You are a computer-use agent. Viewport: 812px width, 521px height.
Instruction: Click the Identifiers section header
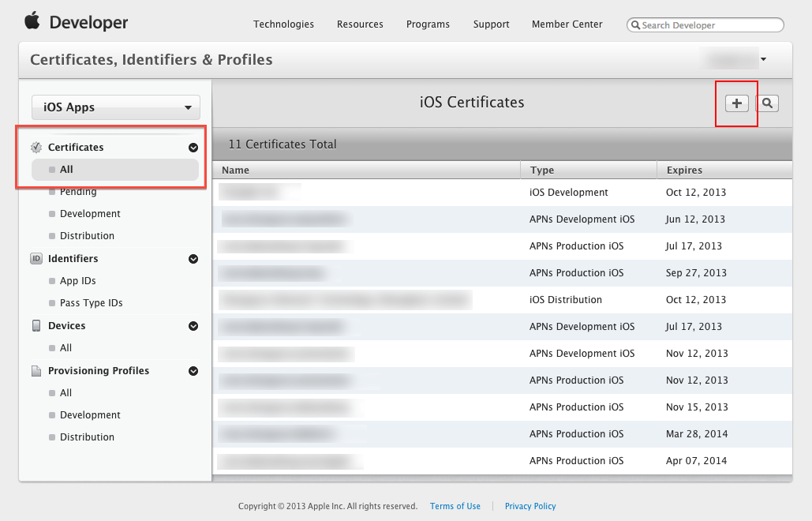73,258
